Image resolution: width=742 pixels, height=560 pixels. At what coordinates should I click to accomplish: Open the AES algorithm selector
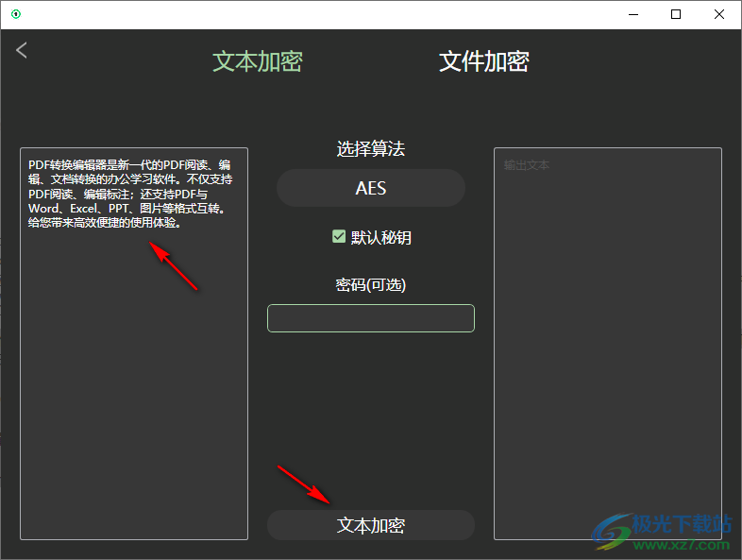[x=370, y=188]
